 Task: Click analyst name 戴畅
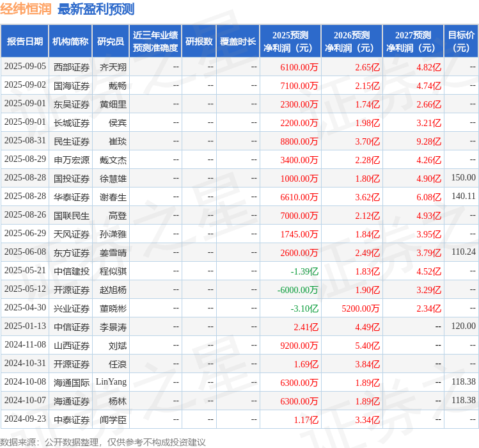click(118, 86)
